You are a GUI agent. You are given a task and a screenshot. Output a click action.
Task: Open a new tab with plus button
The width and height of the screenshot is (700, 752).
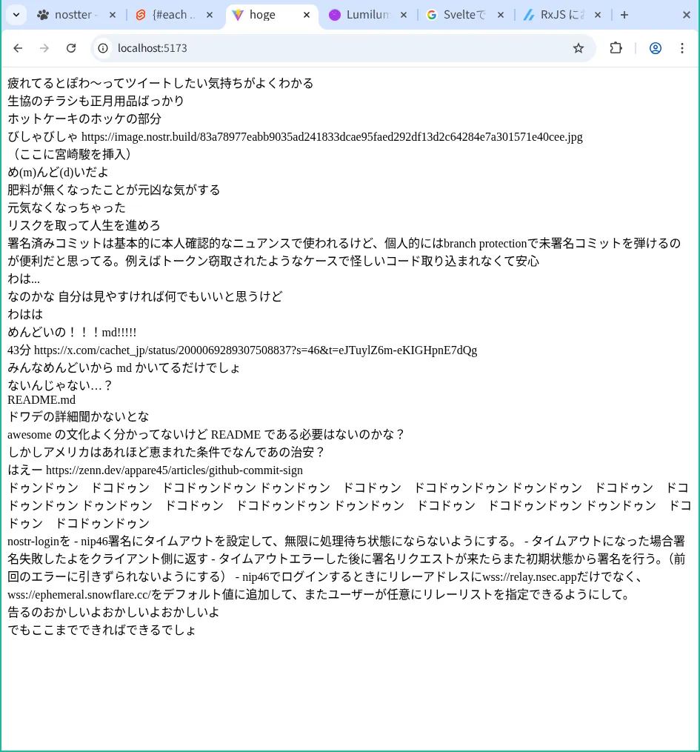(624, 15)
